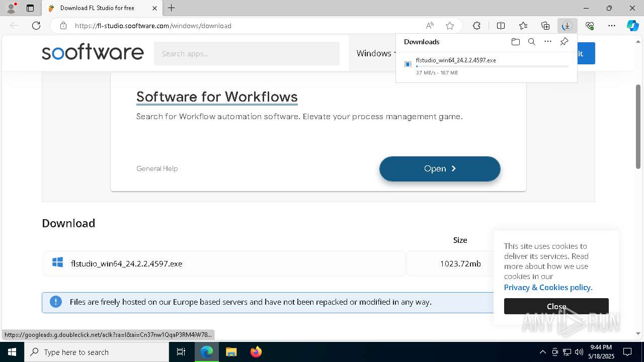This screenshot has width=644, height=362.
Task: Add this page to favorites
Action: point(450,26)
